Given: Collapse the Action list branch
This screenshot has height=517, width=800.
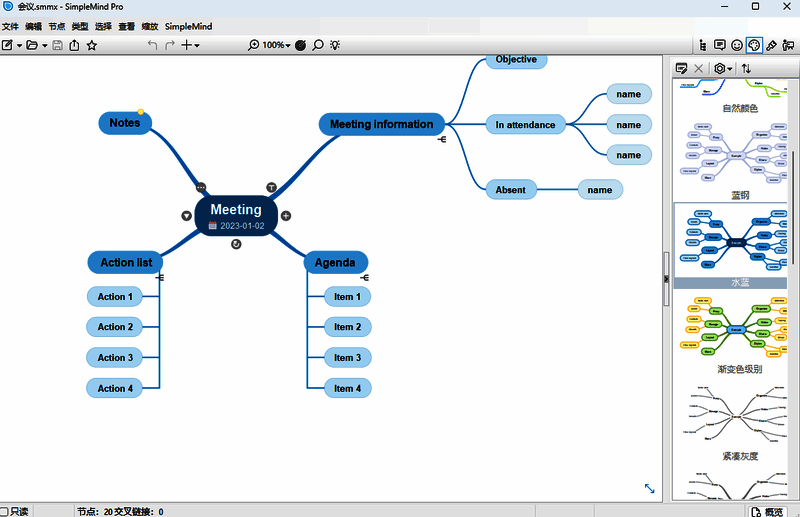Looking at the screenshot, I should tap(160, 277).
